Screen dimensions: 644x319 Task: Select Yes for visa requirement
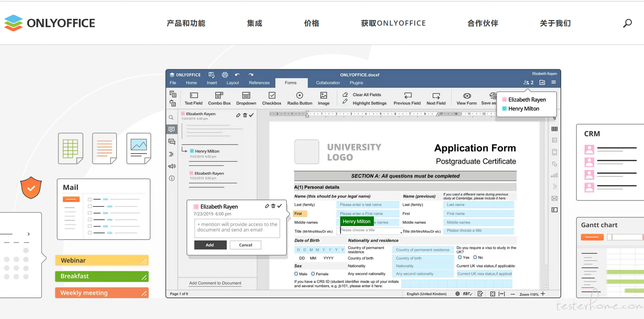point(460,257)
